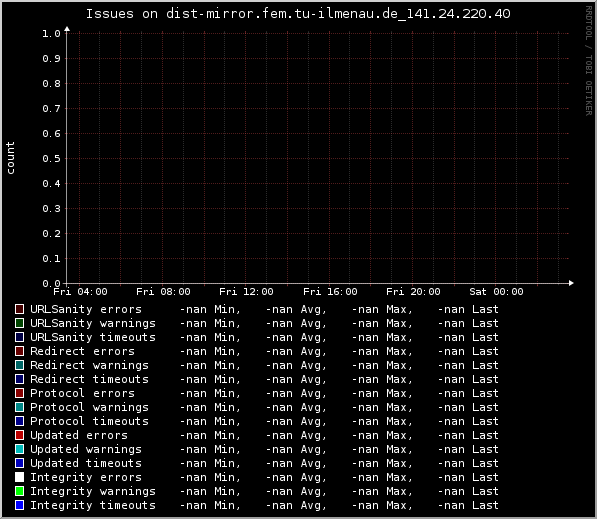Click the 0.5 y-axis value label
This screenshot has width=597, height=519.
(x=51, y=158)
